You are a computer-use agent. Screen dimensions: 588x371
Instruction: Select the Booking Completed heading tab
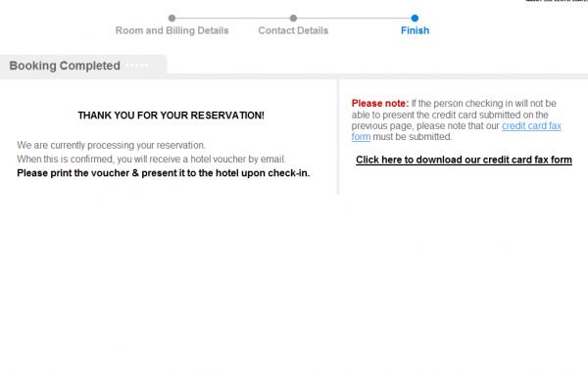pyautogui.click(x=83, y=66)
